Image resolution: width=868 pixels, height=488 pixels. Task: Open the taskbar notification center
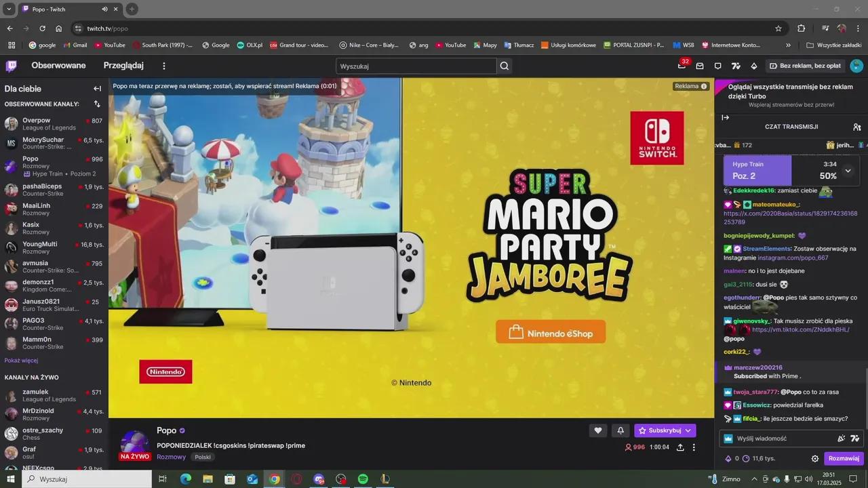853,479
